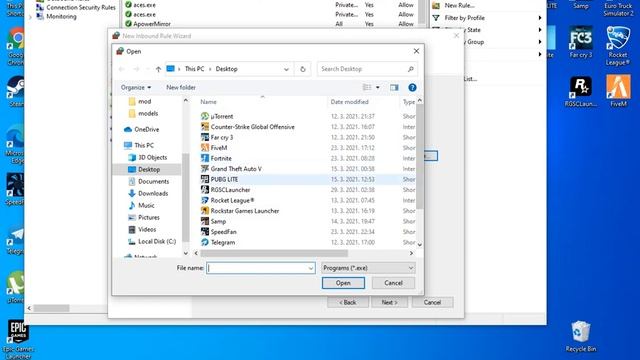Select Rocket League® in the file list
This screenshot has height=360, width=640.
coord(232,200)
